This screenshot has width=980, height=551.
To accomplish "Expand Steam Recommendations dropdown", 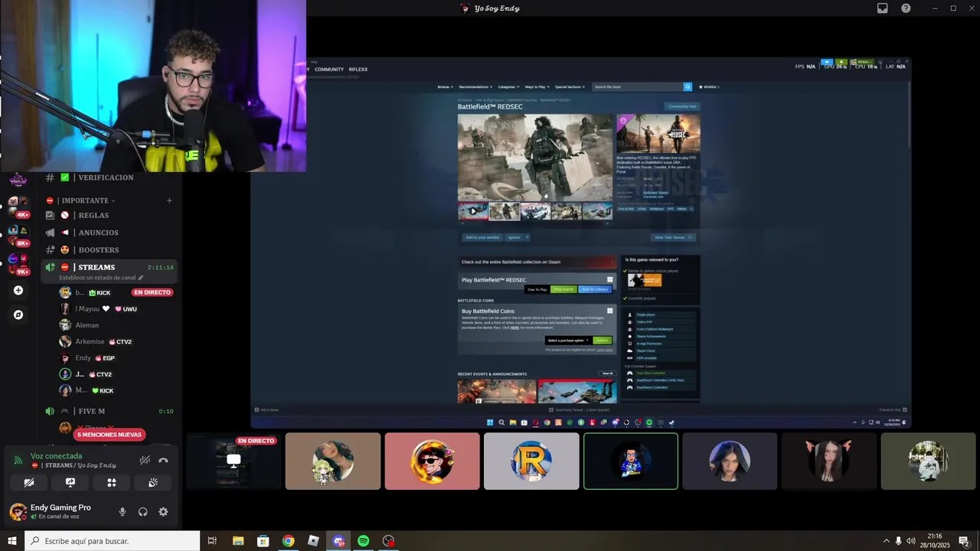I will [x=475, y=86].
